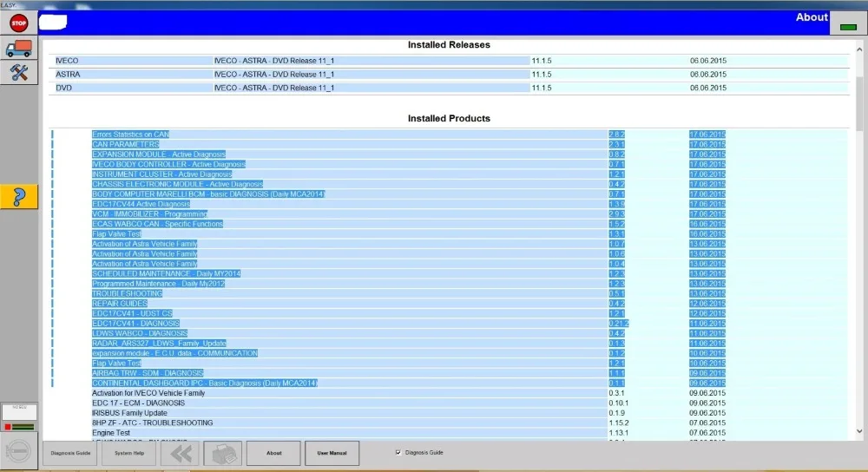Click the white field in blue header

point(53,23)
